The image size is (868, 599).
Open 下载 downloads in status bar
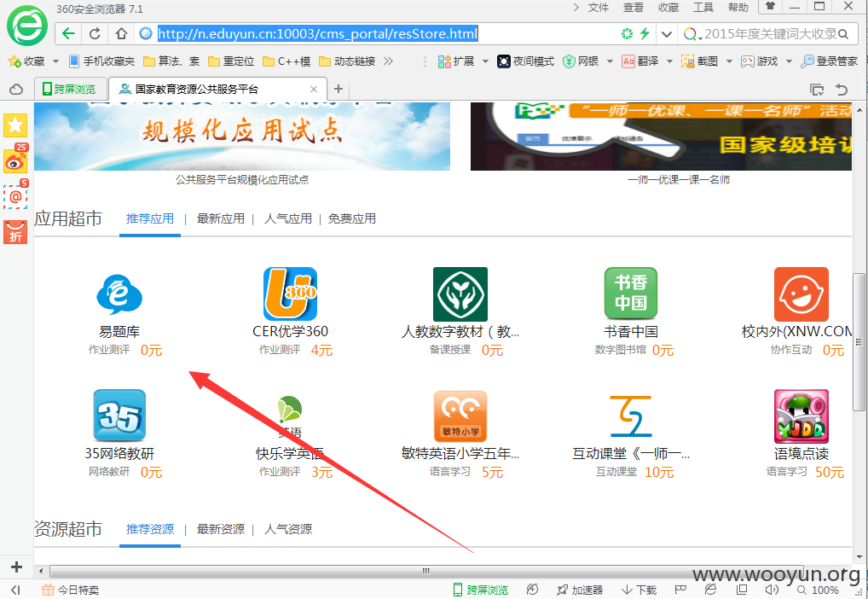639,590
